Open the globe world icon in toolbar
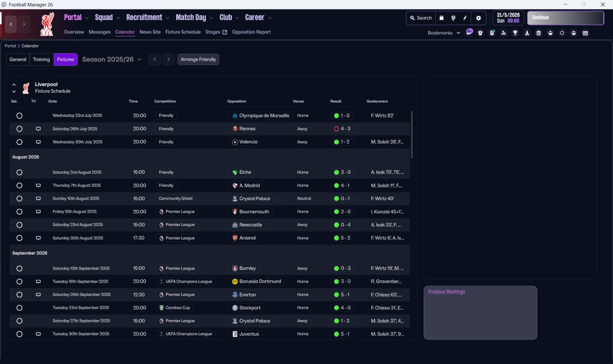The height and width of the screenshot is (364, 613). (x=453, y=18)
